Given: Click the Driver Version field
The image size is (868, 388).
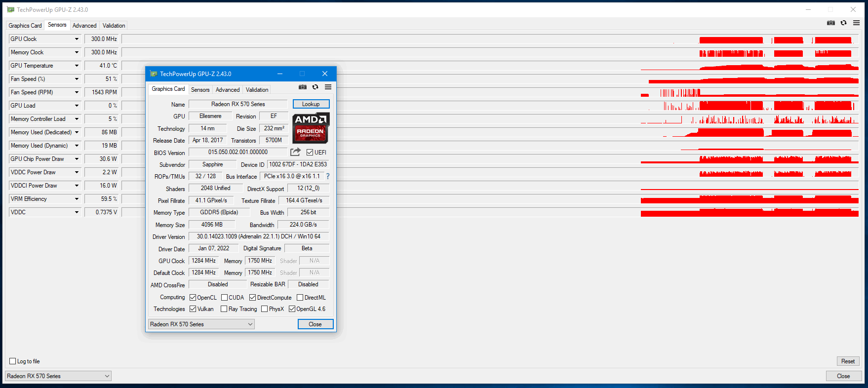Looking at the screenshot, I should 259,236.
